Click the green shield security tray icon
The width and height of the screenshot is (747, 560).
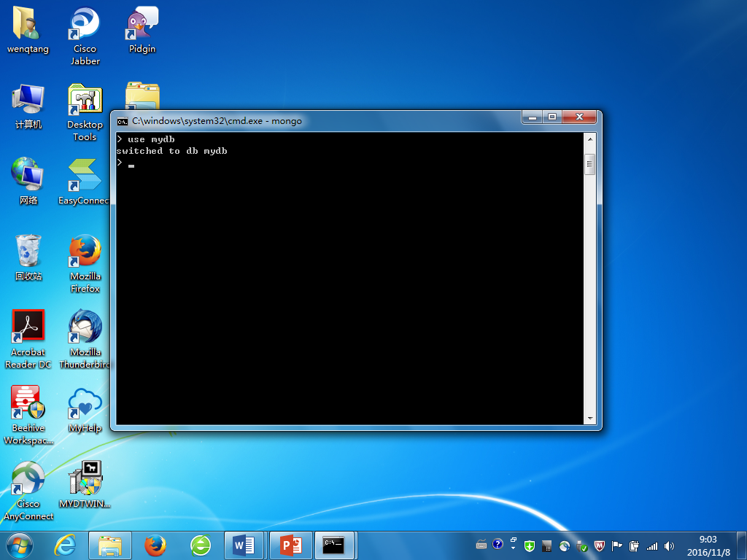coord(530,545)
